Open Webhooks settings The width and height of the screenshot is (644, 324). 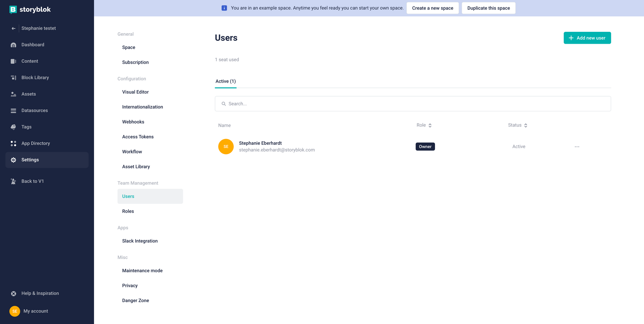133,122
